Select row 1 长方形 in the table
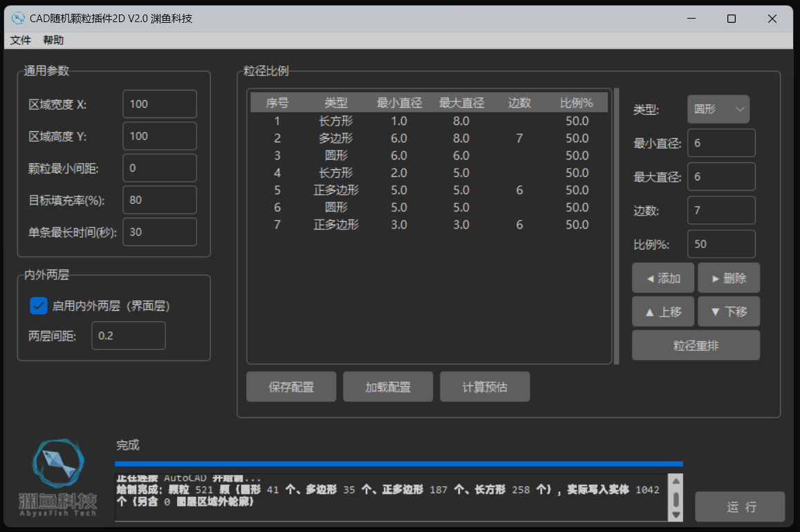The width and height of the screenshot is (800, 532). click(429, 122)
